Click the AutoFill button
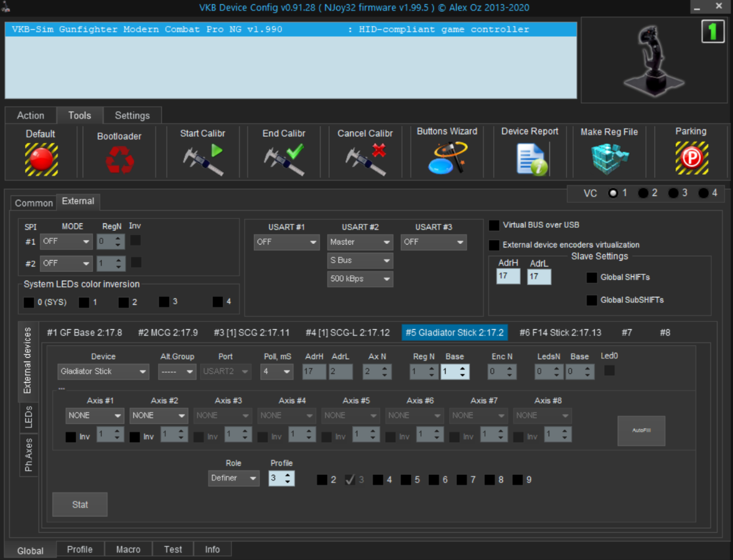The width and height of the screenshot is (733, 560). 641,431
